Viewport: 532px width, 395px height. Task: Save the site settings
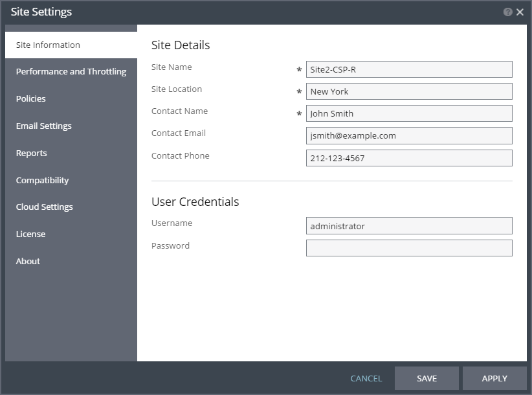click(427, 378)
